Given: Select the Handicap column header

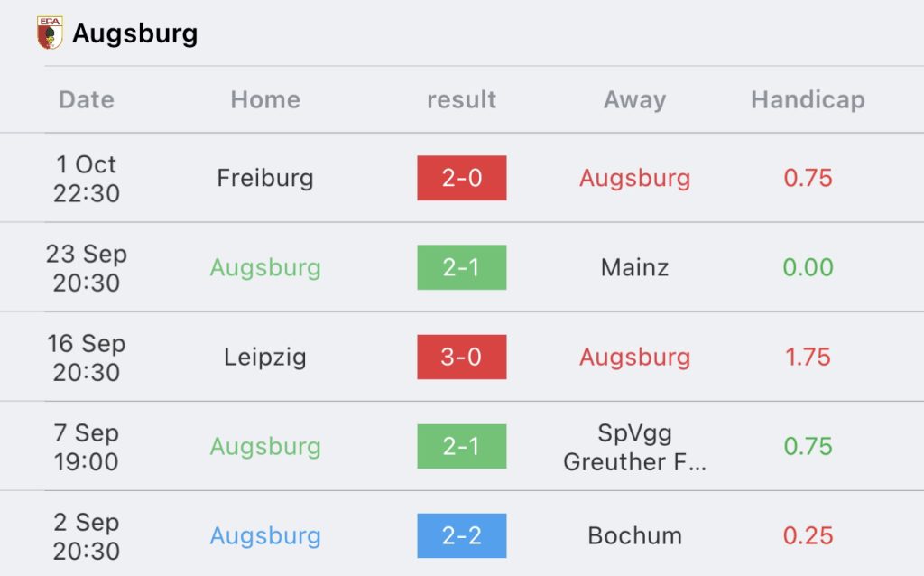Looking at the screenshot, I should 808,99.
